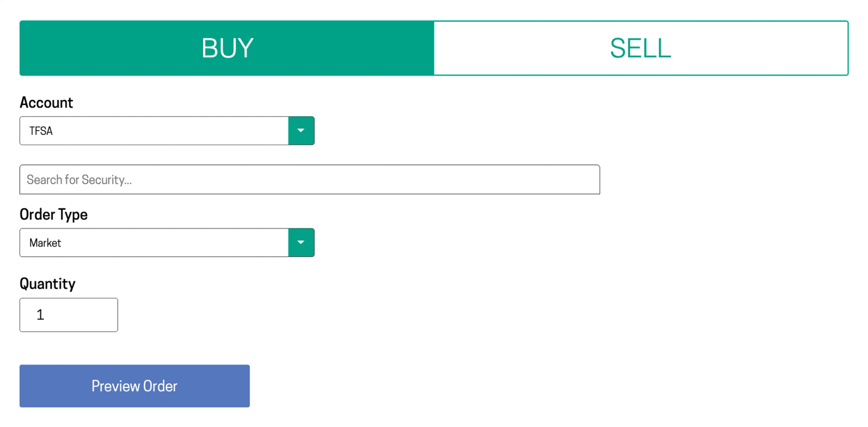Click inside the security search bar
Screen dimensions: 868x427
point(310,179)
